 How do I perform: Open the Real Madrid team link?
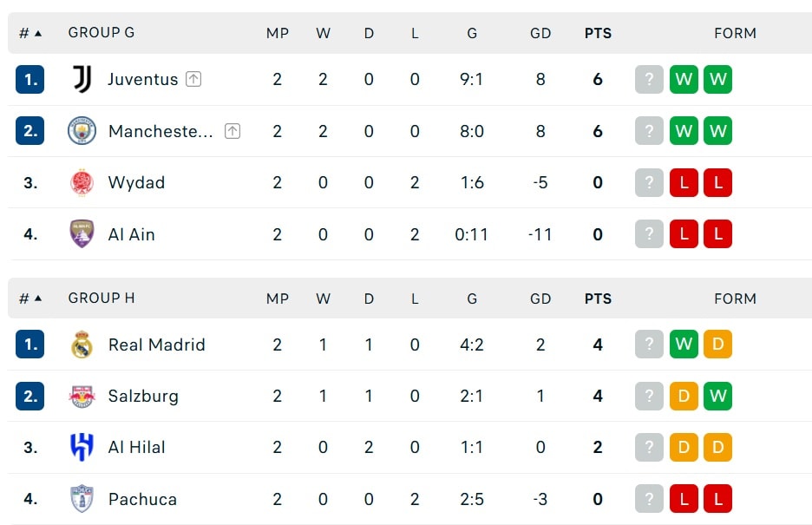156,345
